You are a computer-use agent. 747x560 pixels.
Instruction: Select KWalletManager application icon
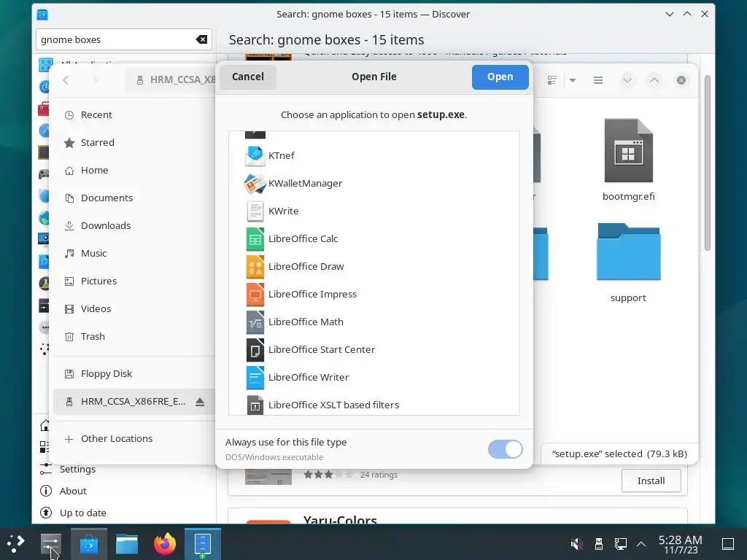tap(255, 183)
